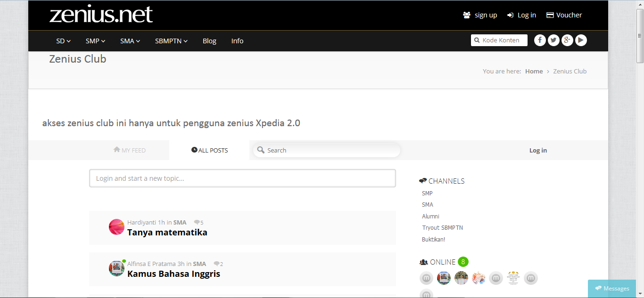Click the club Search input field
The width and height of the screenshot is (644, 298).
(327, 150)
